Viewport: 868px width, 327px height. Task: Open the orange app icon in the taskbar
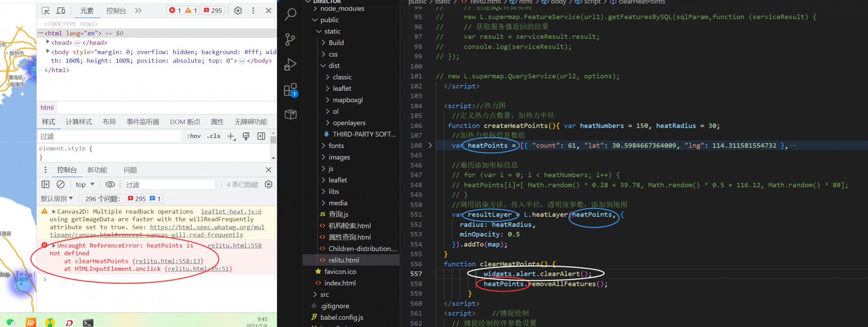31,323
